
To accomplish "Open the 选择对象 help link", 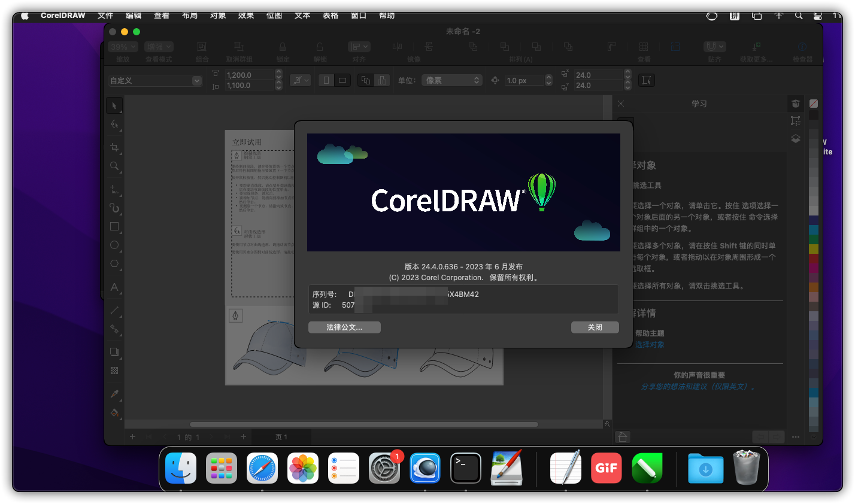I will click(650, 344).
